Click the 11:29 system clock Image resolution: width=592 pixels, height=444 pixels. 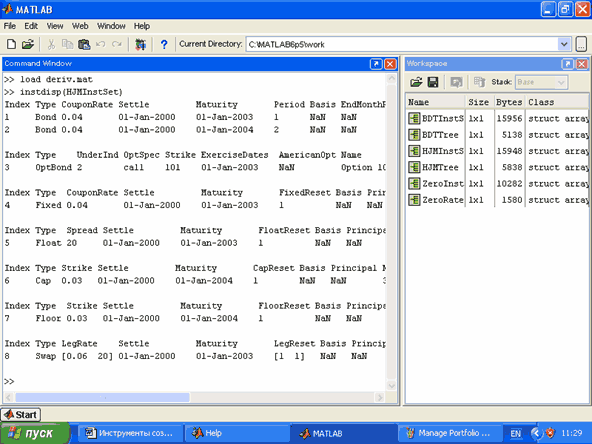pyautogui.click(x=572, y=433)
